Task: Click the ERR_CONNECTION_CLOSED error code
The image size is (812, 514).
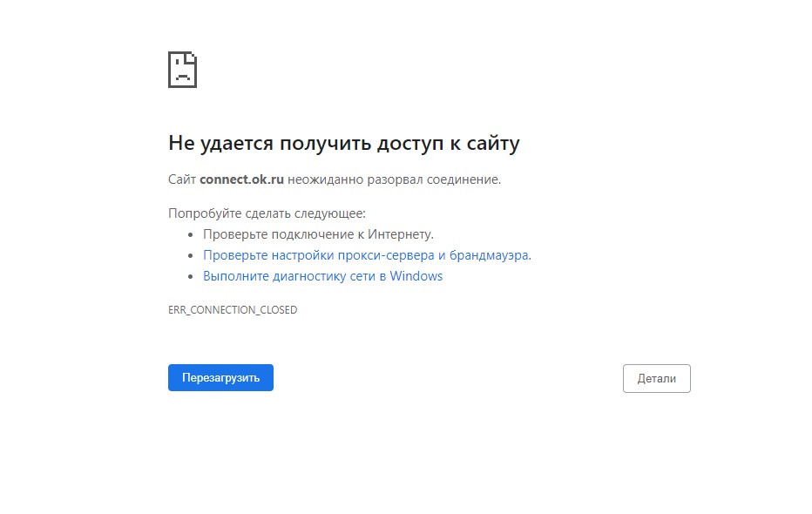Action: pyautogui.click(x=233, y=310)
